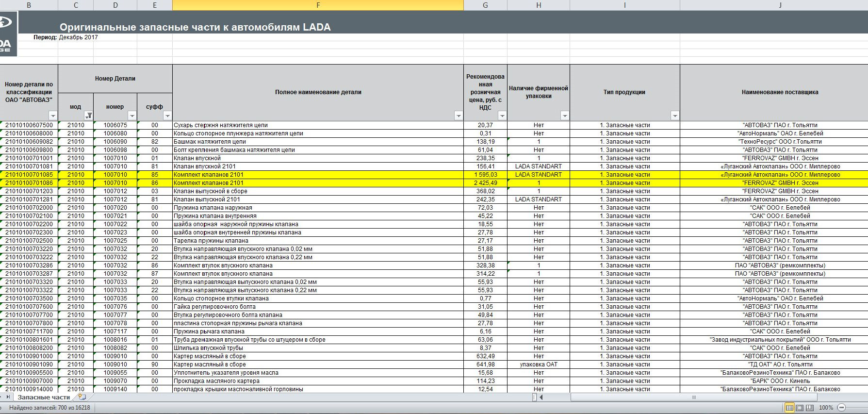Select the price cell '632,49'

(485, 356)
